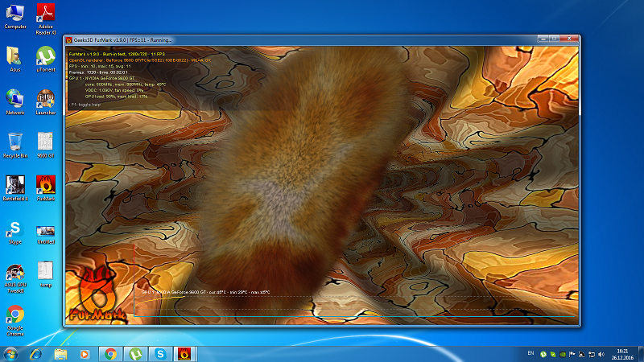644x362 pixels.
Task: Open the Action Center flag icon
Action: [572, 354]
